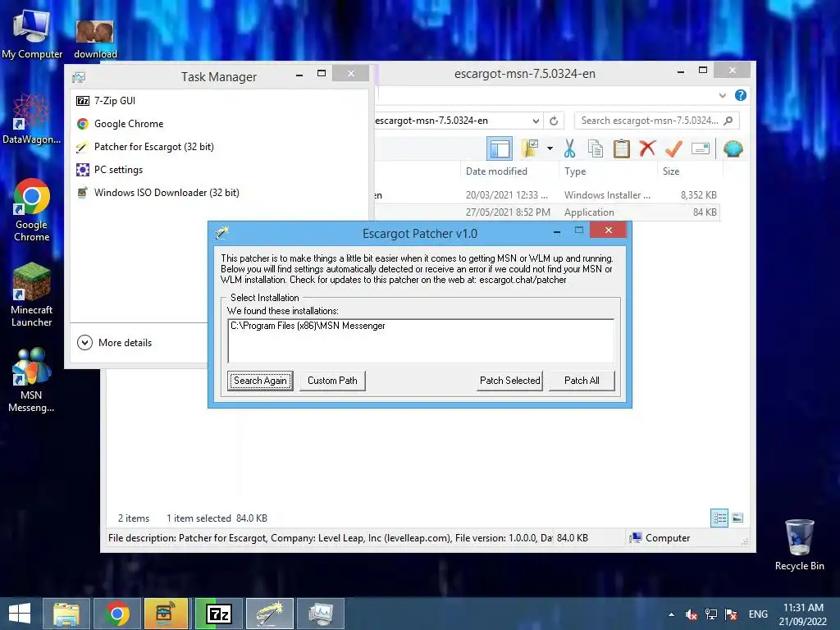Open the Windows Start button

(x=20, y=614)
